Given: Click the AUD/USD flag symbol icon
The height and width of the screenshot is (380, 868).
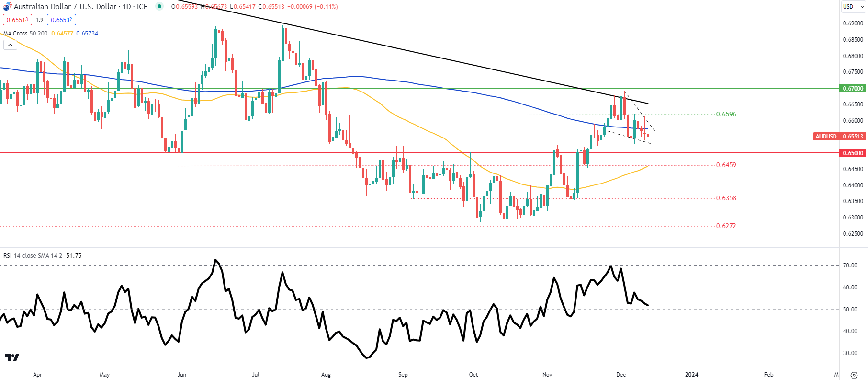Looking at the screenshot, I should point(7,6).
